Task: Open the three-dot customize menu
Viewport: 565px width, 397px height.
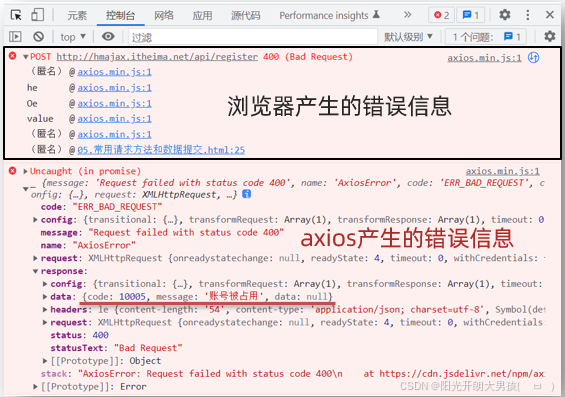Action: (x=528, y=15)
